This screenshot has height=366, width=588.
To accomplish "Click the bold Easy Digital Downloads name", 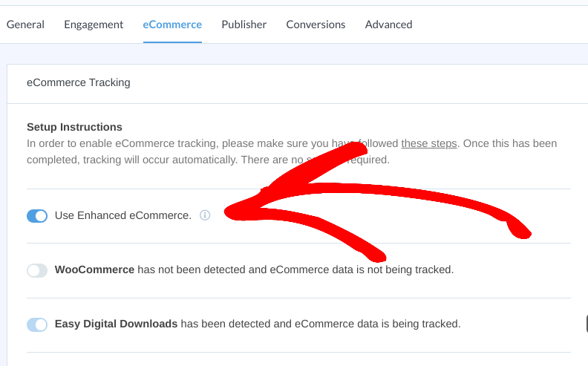I will pyautogui.click(x=117, y=324).
